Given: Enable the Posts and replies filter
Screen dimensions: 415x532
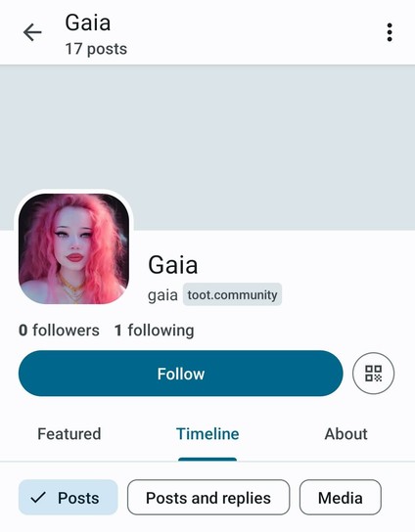Looking at the screenshot, I should 208,498.
